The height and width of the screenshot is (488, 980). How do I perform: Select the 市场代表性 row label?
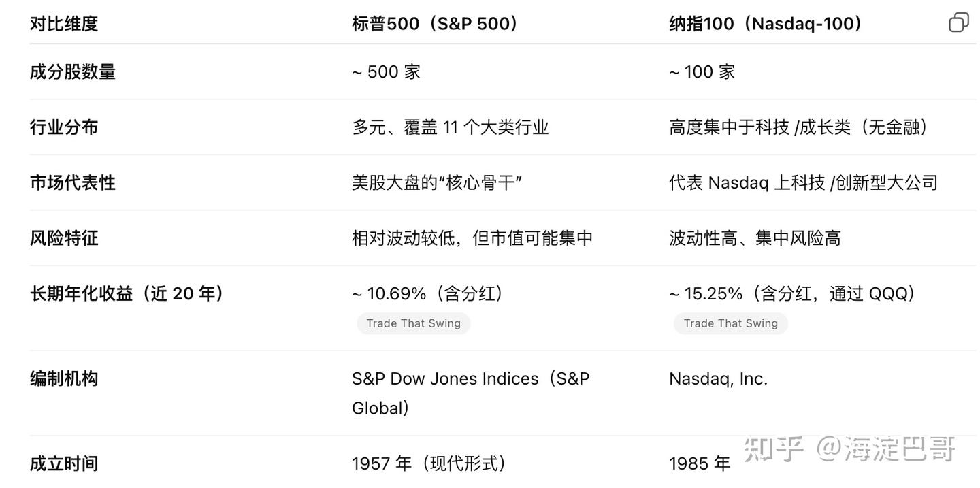[73, 182]
